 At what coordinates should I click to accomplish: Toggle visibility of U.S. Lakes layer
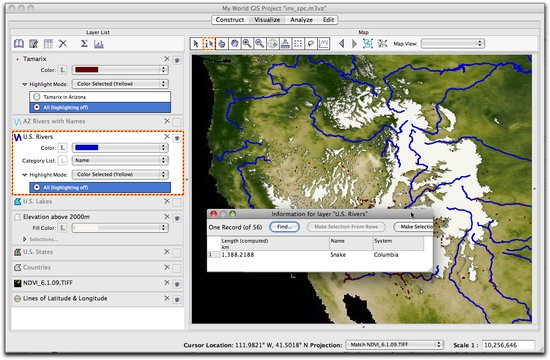click(x=177, y=202)
